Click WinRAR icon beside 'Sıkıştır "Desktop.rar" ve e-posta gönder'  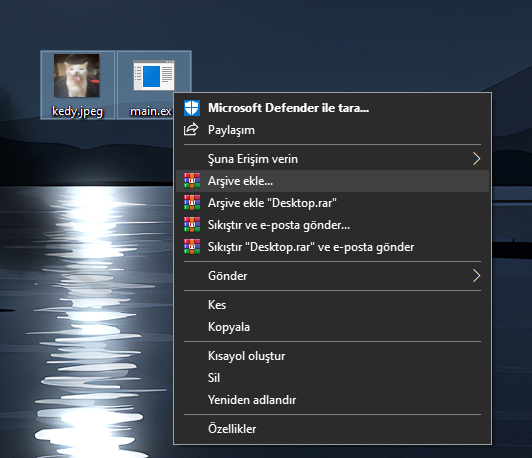point(192,247)
